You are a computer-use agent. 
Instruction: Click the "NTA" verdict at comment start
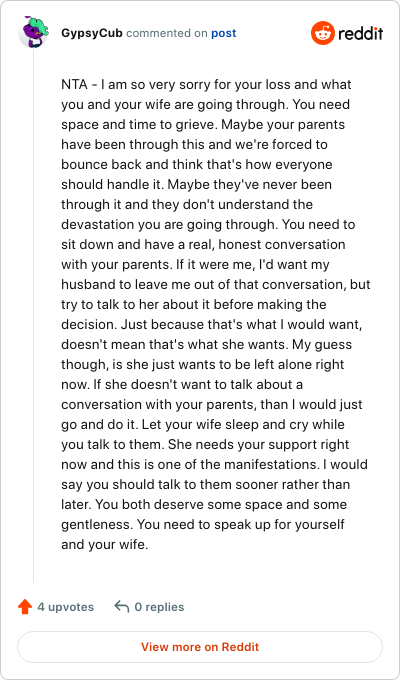[x=74, y=84]
